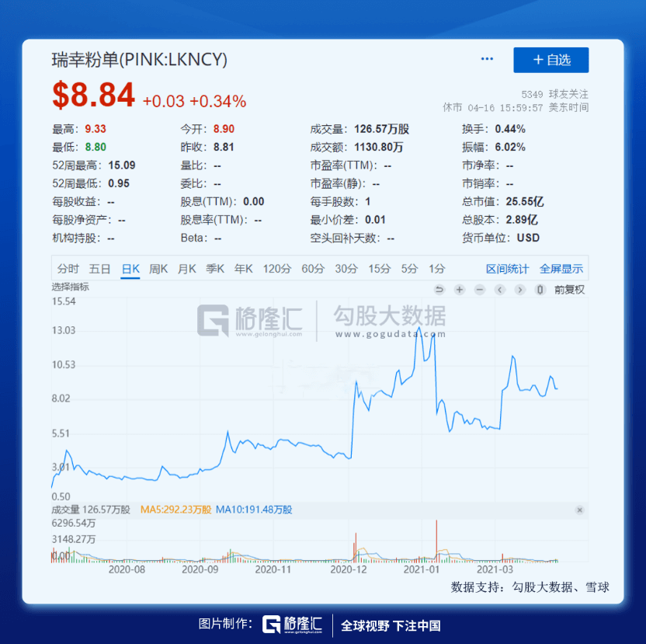Open the more options ellipsis icon
The height and width of the screenshot is (644, 646).
point(487,57)
